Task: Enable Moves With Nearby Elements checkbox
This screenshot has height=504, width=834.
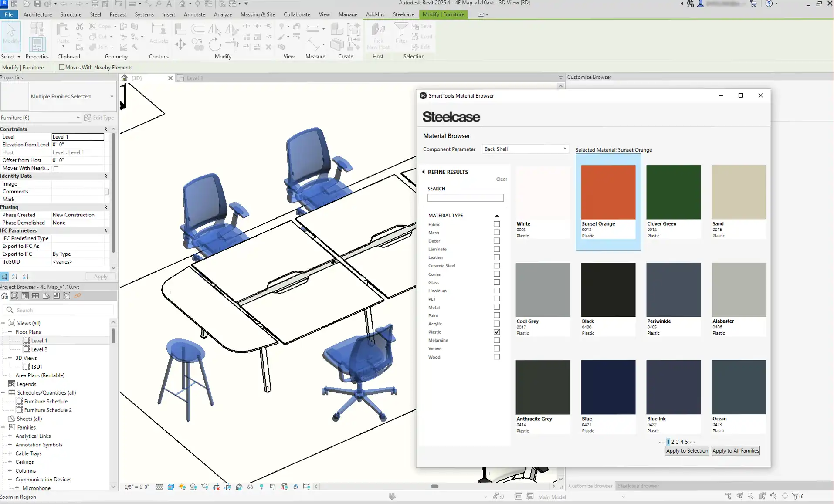Action: point(62,68)
